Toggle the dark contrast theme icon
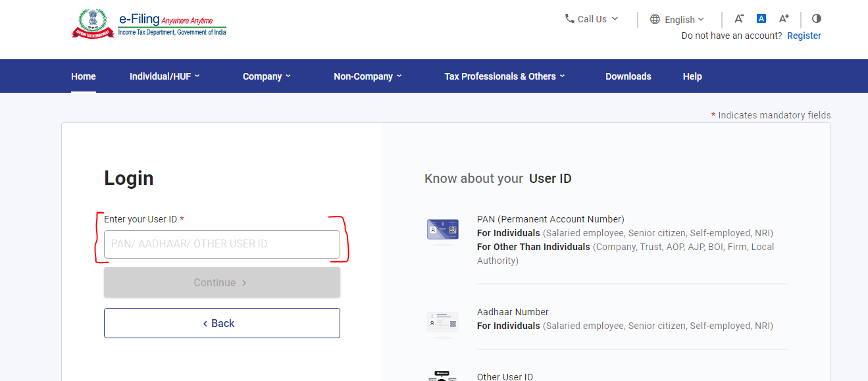Image resolution: width=868 pixels, height=381 pixels. pyautogui.click(x=816, y=18)
